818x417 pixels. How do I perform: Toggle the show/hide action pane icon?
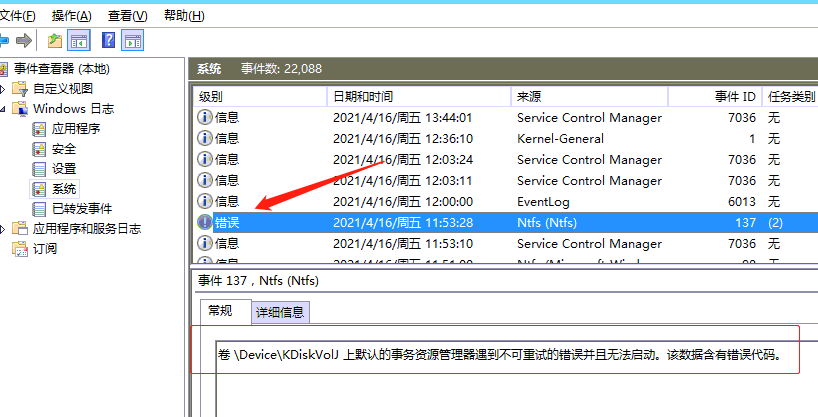pyautogui.click(x=132, y=41)
